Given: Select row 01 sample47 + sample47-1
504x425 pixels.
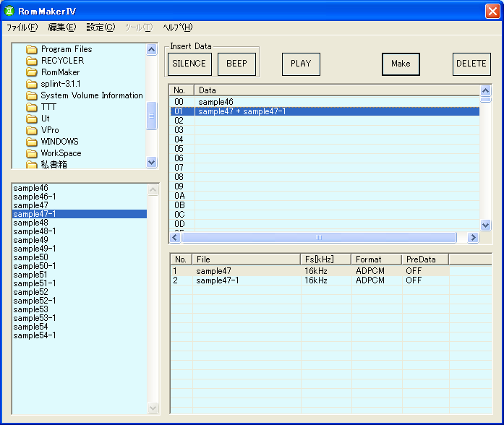Looking at the screenshot, I should 325,111.
